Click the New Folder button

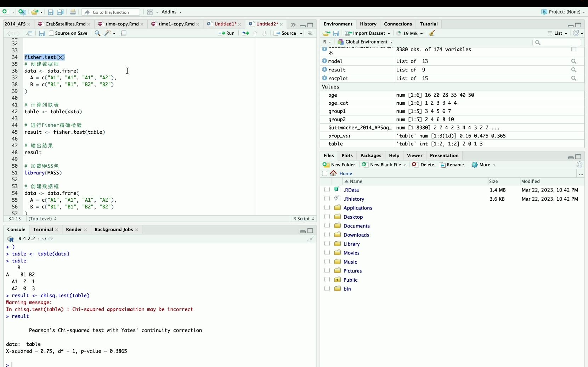click(x=339, y=165)
